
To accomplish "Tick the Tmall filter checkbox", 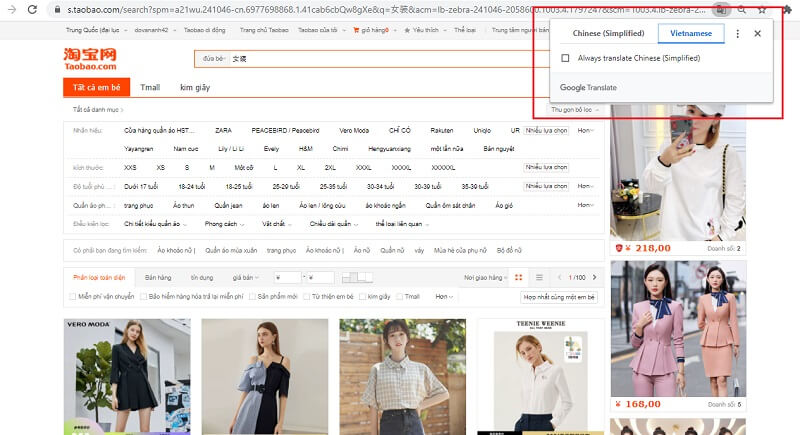I will pos(399,296).
